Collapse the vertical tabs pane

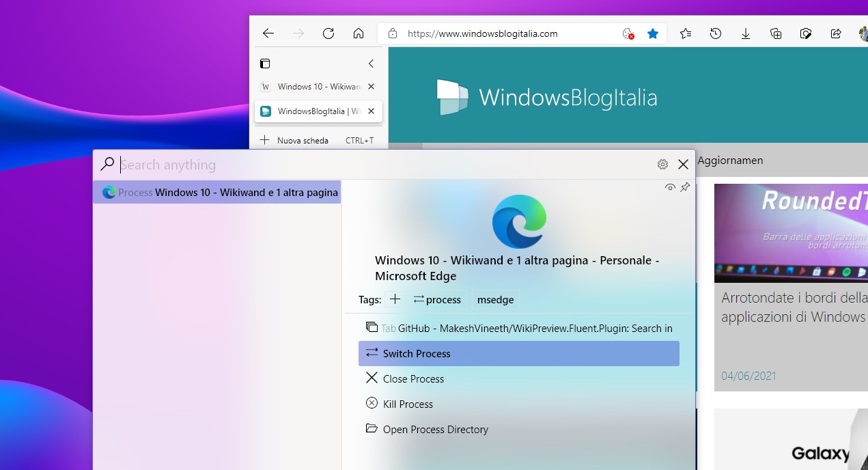371,64
